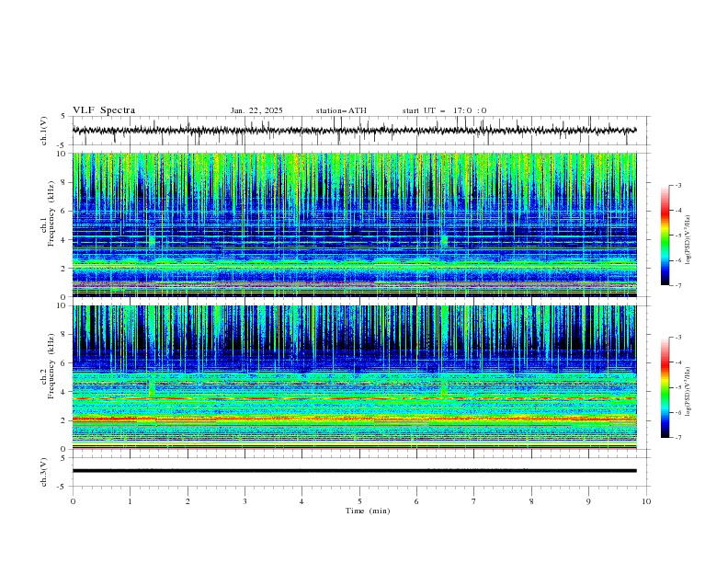
Task: Click the '-3' value on upper colorbar
Action: pos(677,186)
